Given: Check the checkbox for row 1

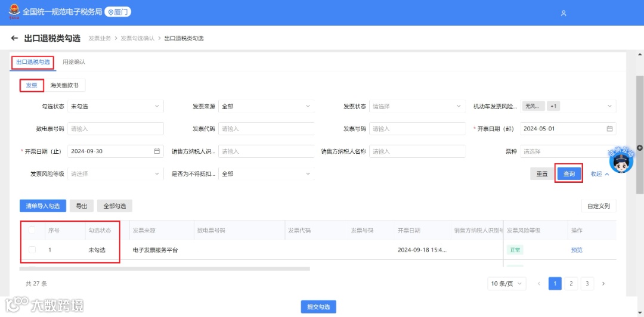Looking at the screenshot, I should (x=32, y=250).
